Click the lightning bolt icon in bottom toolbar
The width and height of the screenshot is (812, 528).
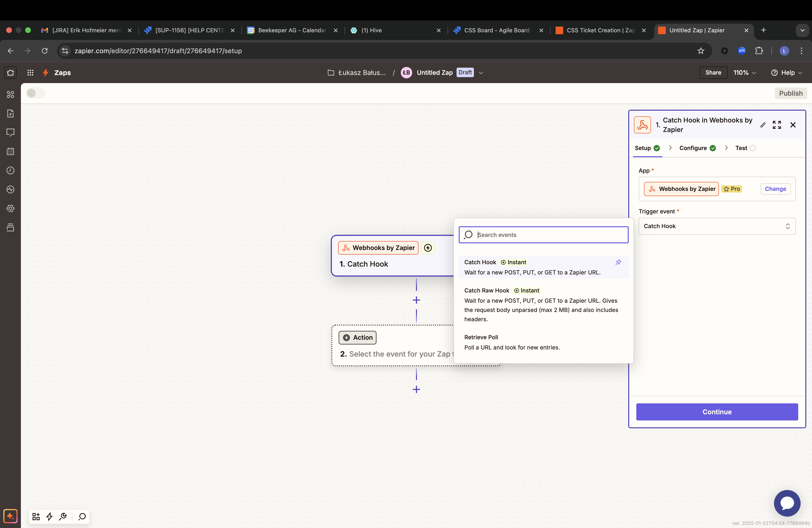pos(49,516)
